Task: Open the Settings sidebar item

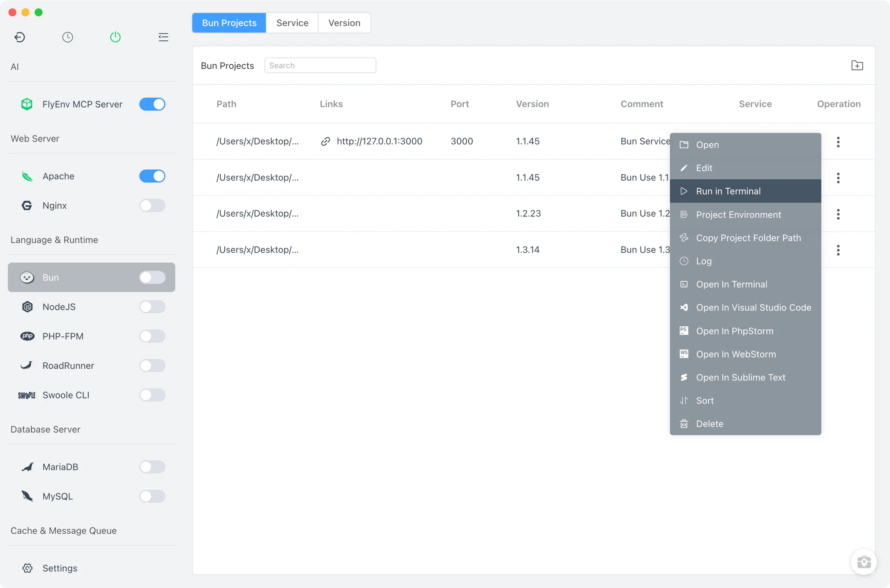Action: tap(91, 568)
